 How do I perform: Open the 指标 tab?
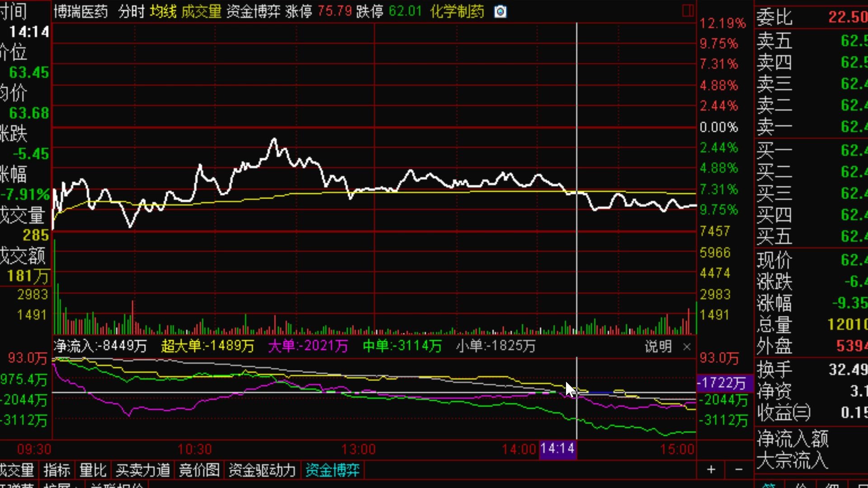click(x=57, y=470)
